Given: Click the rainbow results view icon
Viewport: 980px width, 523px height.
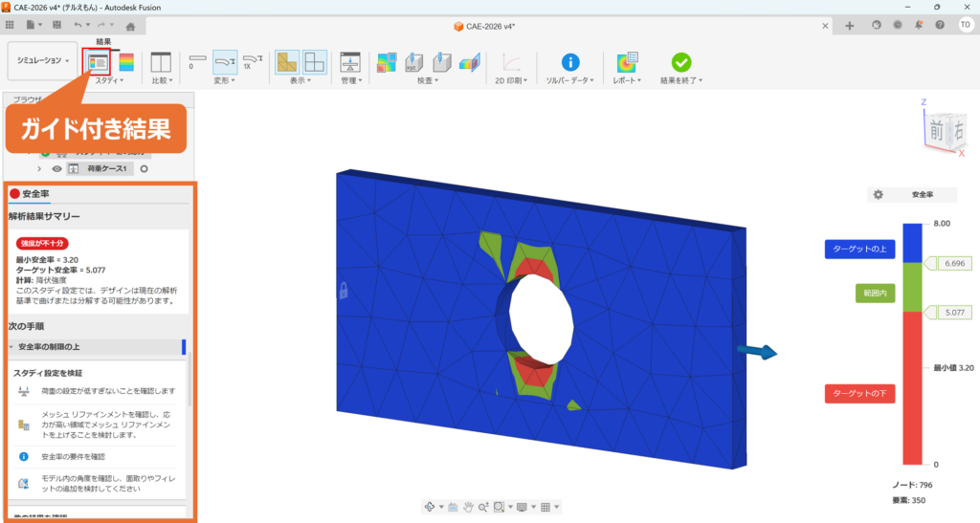Looking at the screenshot, I should [126, 61].
